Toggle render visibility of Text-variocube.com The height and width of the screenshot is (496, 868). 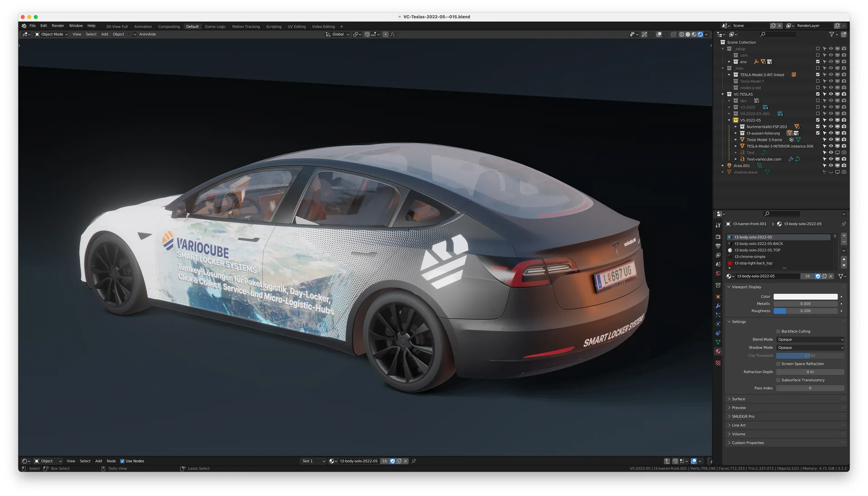click(x=844, y=159)
